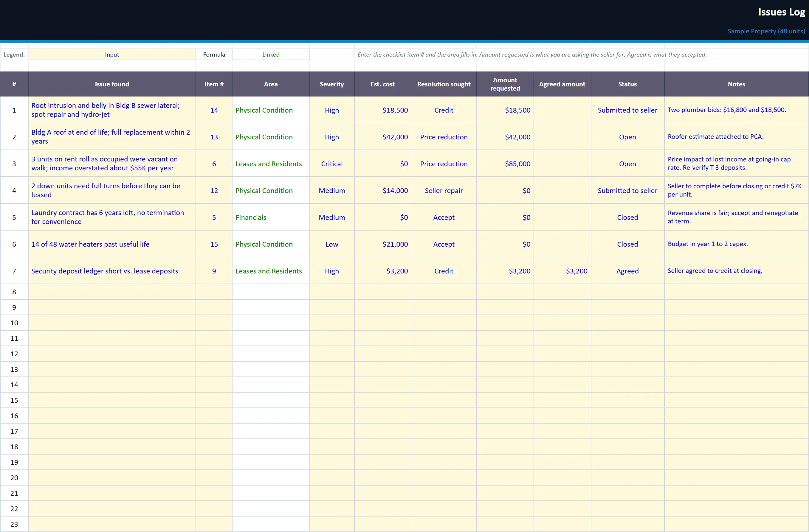Image resolution: width=809 pixels, height=532 pixels.
Task: Click empty Issue found cell in row 12
Action: [112, 354]
